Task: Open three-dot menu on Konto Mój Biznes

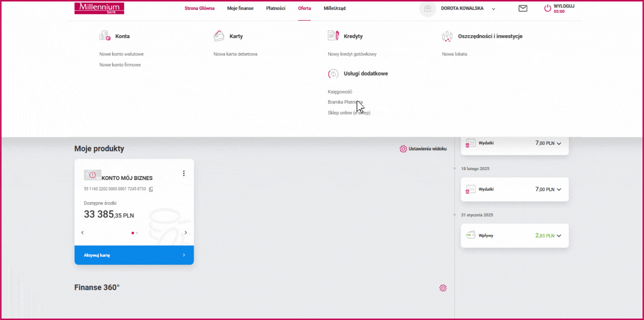Action: (x=184, y=173)
